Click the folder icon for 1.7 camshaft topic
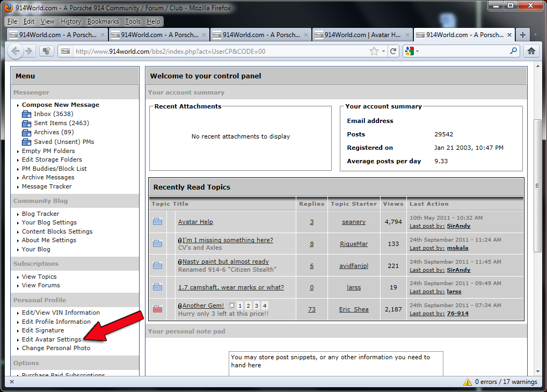The width and height of the screenshot is (547, 392). [x=158, y=287]
